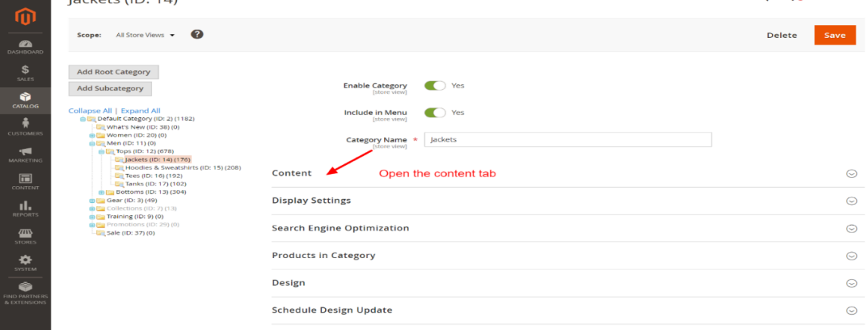Viewport: 868px width, 330px height.
Task: Expand the Content section
Action: point(291,173)
